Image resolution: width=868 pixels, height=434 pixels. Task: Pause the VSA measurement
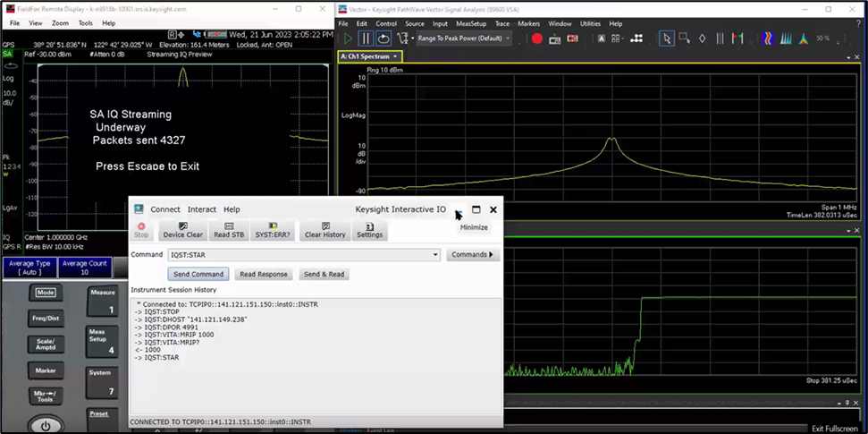point(366,38)
